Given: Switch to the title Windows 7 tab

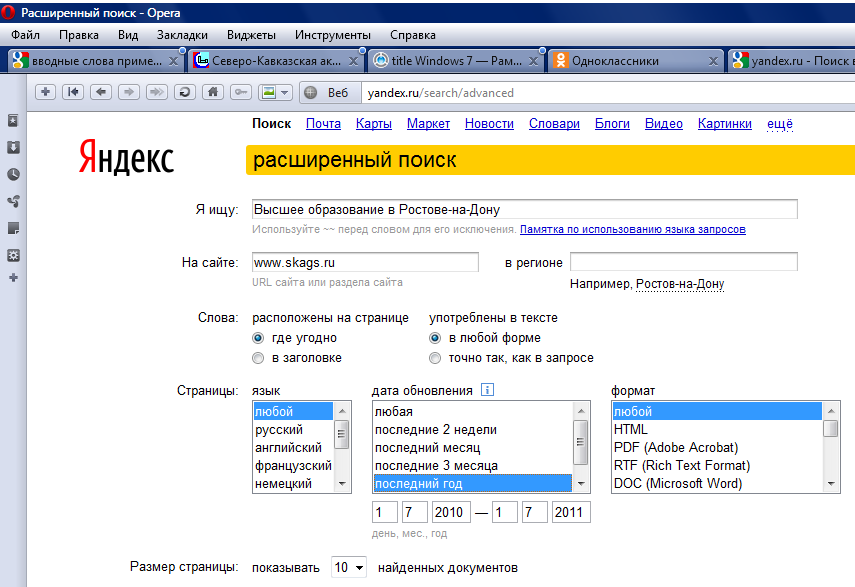Looking at the screenshot, I should click(x=456, y=61).
